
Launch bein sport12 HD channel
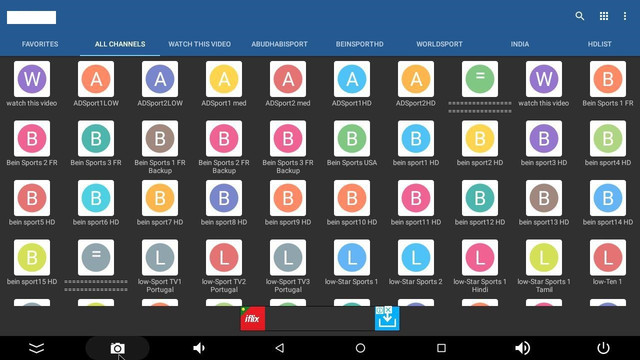point(480,198)
